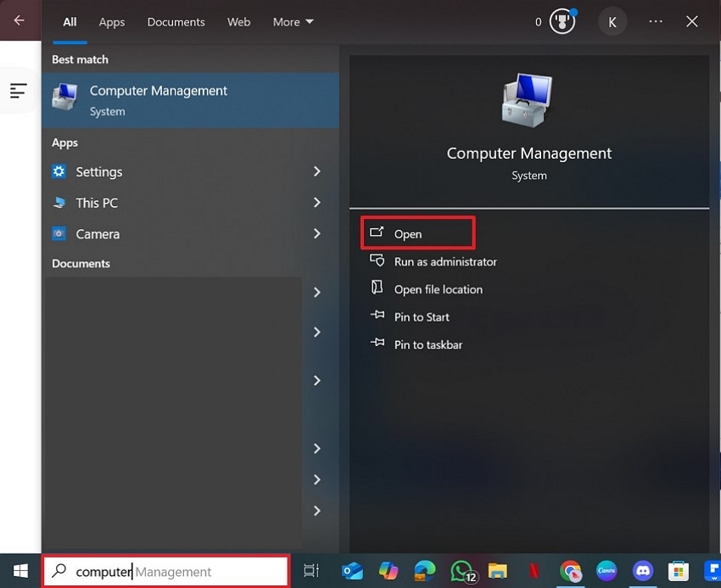The image size is (721, 588).
Task: Switch to the All tab
Action: click(70, 21)
